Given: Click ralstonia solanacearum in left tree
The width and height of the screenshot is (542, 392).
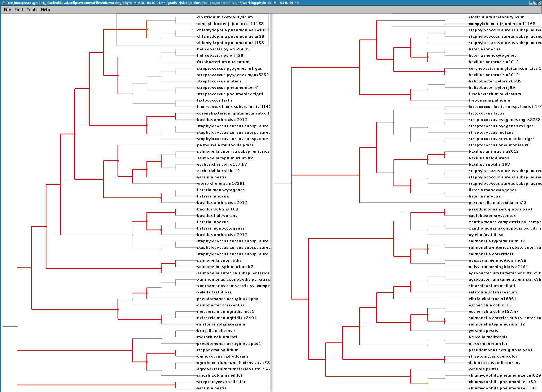Looking at the screenshot, I should [221, 324].
